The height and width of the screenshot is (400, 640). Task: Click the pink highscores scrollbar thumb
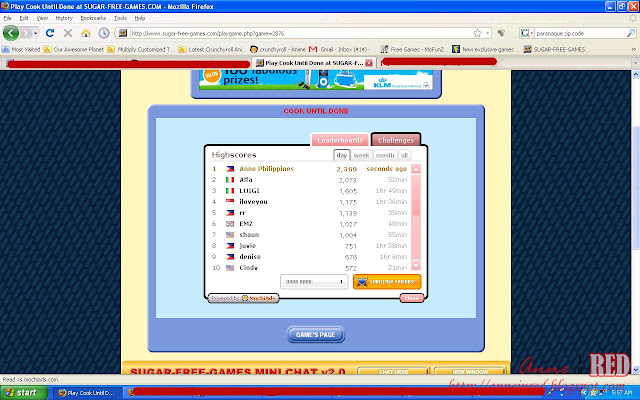[416, 196]
